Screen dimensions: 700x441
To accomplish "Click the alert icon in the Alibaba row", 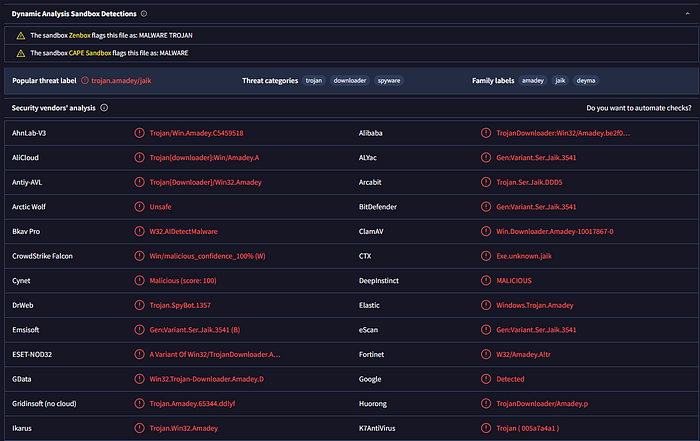I will (486, 133).
